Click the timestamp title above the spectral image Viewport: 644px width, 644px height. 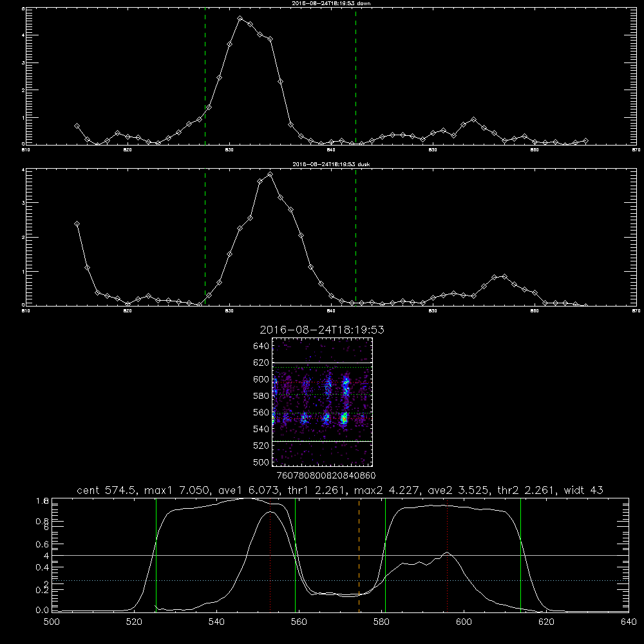tap(322, 330)
